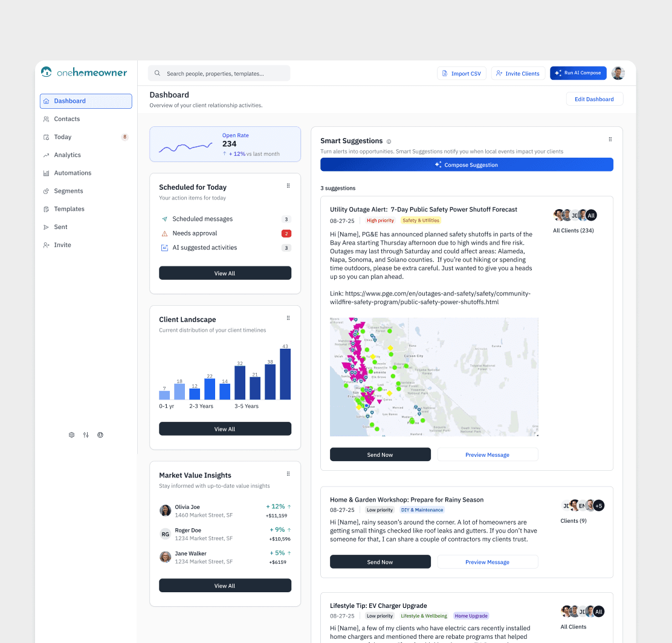This screenshot has height=643, width=672.
Task: Click the Import CSV button
Action: [x=462, y=73]
